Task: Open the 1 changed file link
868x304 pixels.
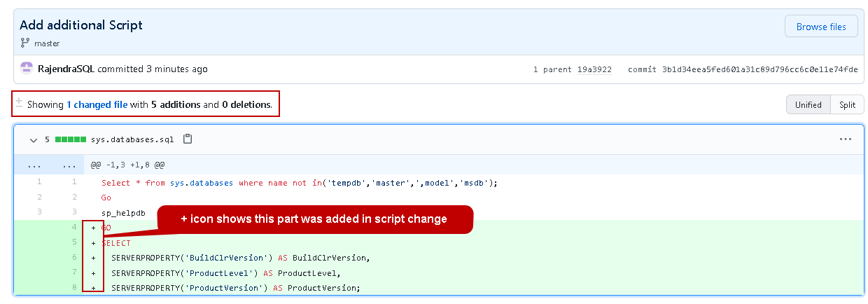Action: pyautogui.click(x=97, y=104)
